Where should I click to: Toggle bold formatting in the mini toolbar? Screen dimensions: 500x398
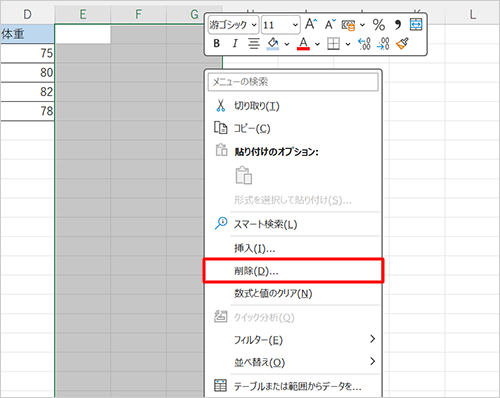click(217, 43)
